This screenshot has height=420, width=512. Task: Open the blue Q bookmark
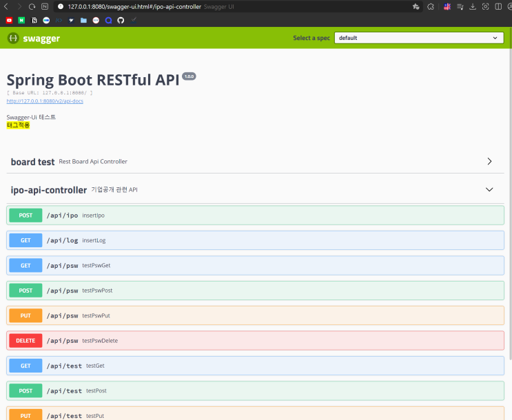[x=108, y=20]
